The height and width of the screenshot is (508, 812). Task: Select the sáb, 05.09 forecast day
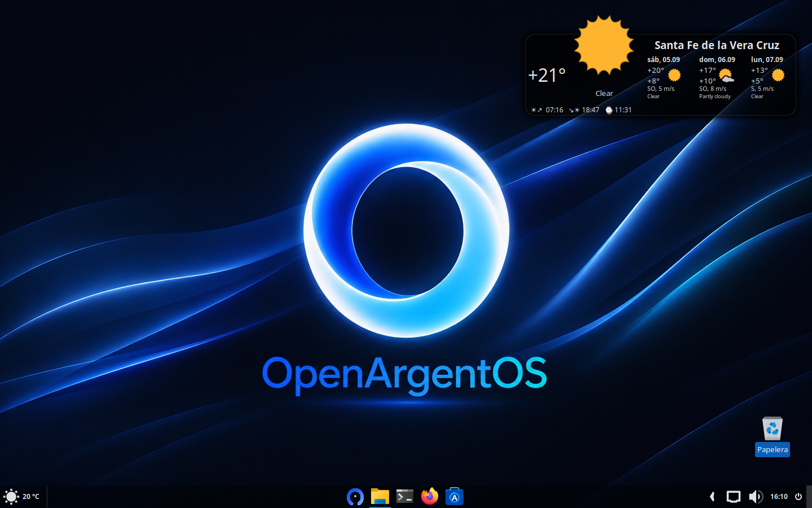(x=663, y=60)
